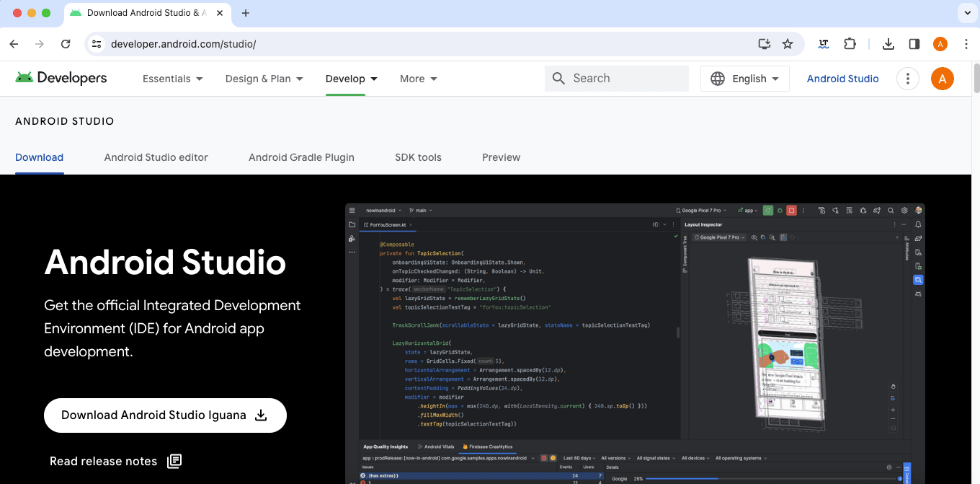The height and width of the screenshot is (484, 980).
Task: Open the LanguageTool extension icon
Action: pyautogui.click(x=823, y=44)
